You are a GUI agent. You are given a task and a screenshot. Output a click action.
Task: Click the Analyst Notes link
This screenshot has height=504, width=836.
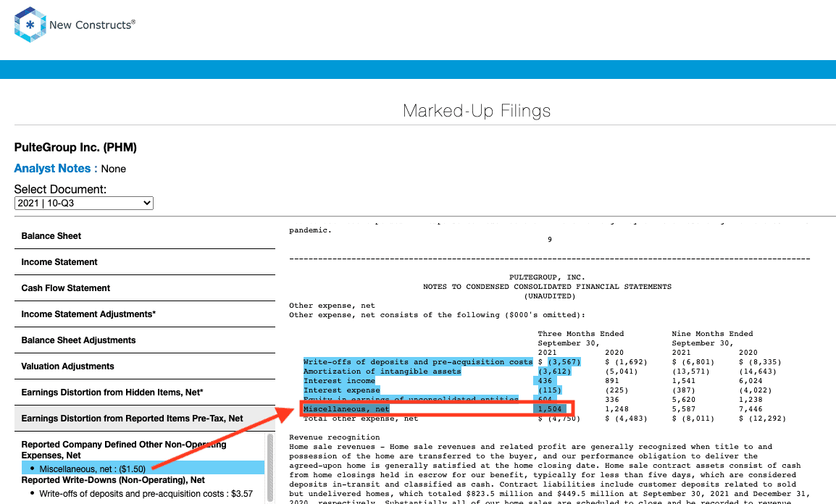(52, 168)
